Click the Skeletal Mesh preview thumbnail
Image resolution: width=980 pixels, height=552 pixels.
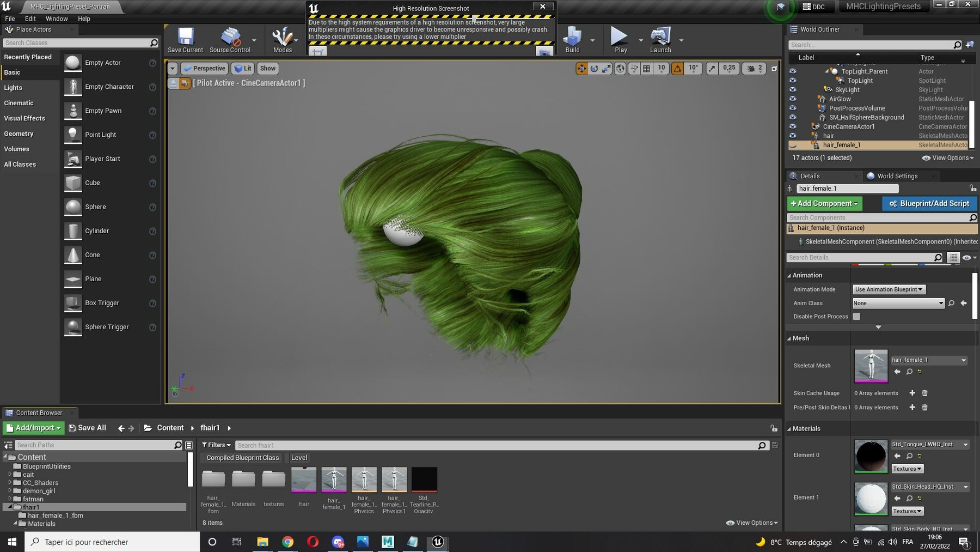(x=871, y=366)
